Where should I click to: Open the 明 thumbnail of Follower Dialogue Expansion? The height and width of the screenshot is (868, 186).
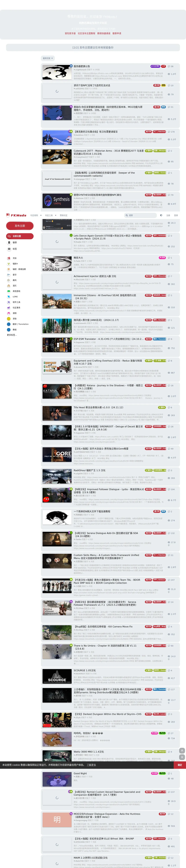point(57,820)
